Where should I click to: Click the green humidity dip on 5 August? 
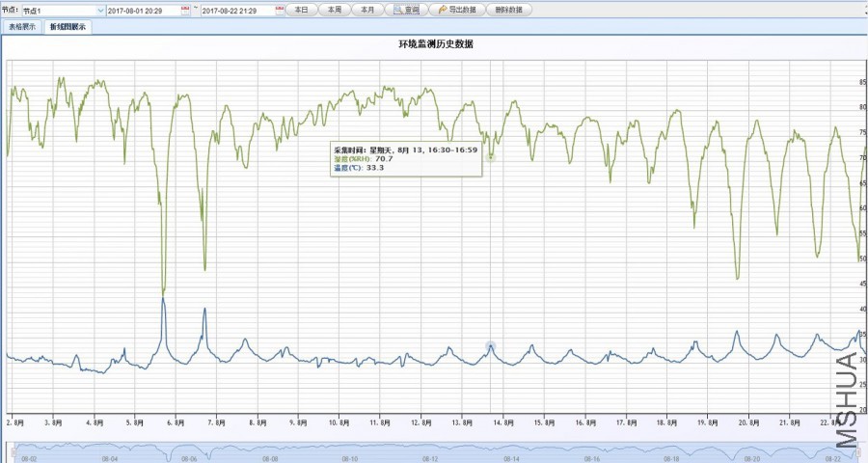pyautogui.click(x=163, y=288)
